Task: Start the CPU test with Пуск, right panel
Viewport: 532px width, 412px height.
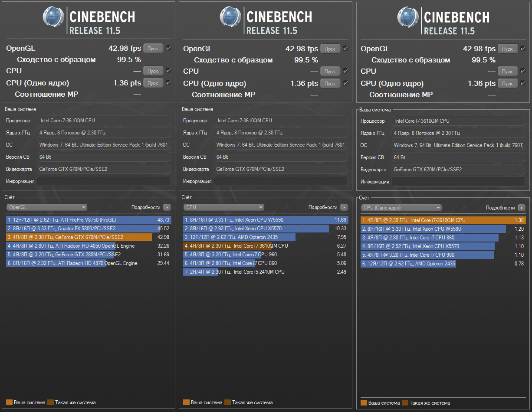Action: click(508, 71)
